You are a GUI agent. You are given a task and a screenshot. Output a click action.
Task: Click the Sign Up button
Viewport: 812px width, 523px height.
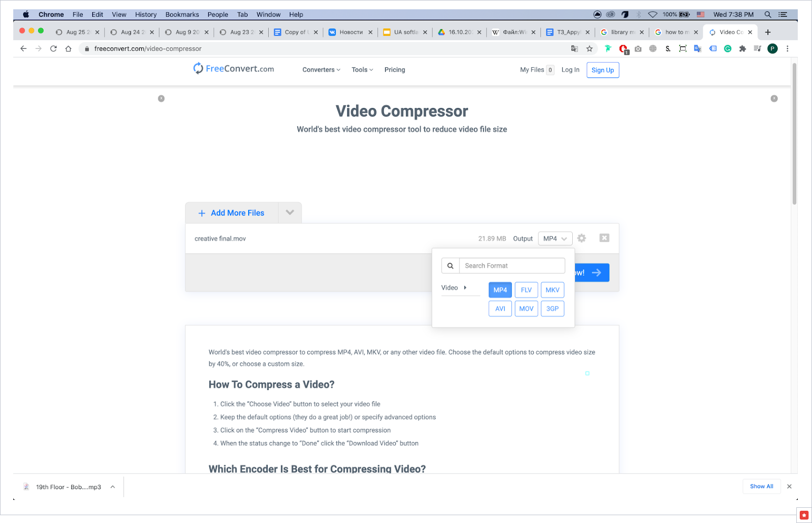(602, 70)
